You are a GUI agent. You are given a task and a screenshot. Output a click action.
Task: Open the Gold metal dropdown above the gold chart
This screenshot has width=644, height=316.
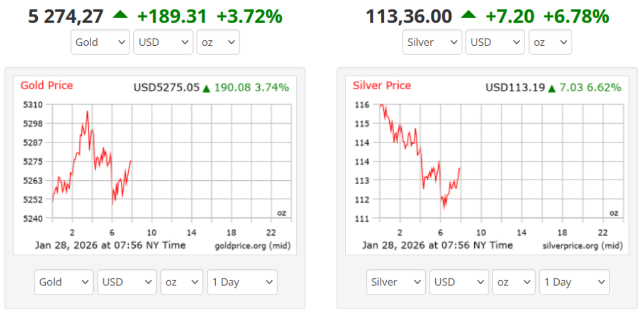point(100,42)
